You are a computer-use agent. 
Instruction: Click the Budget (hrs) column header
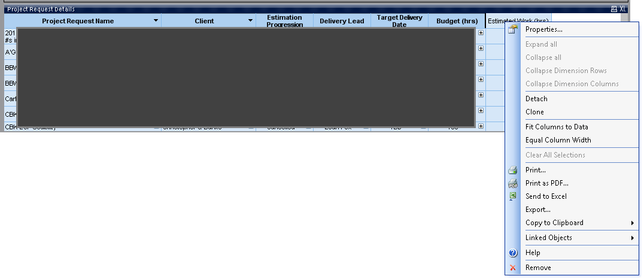coord(457,21)
